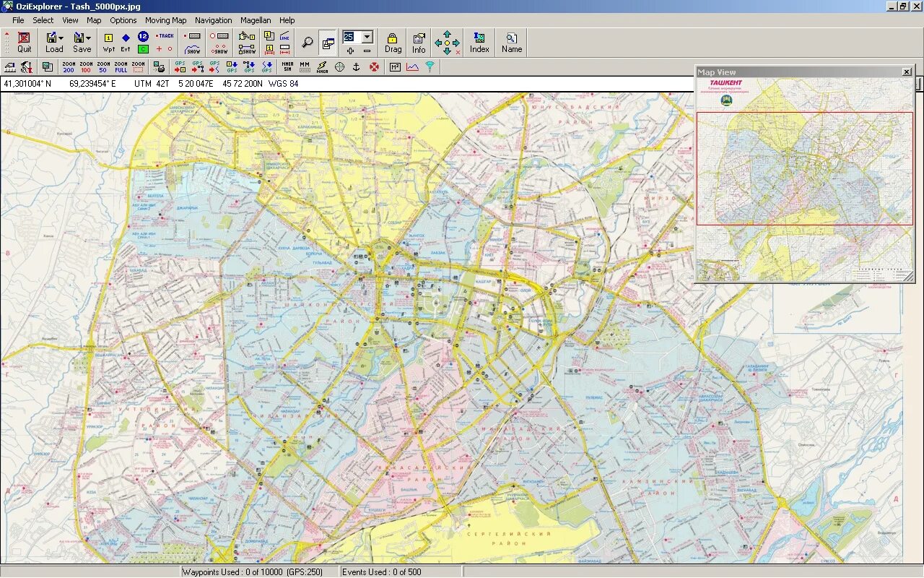Image resolution: width=924 pixels, height=578 pixels.
Task: Click the left arrow pan control
Action: point(438,43)
